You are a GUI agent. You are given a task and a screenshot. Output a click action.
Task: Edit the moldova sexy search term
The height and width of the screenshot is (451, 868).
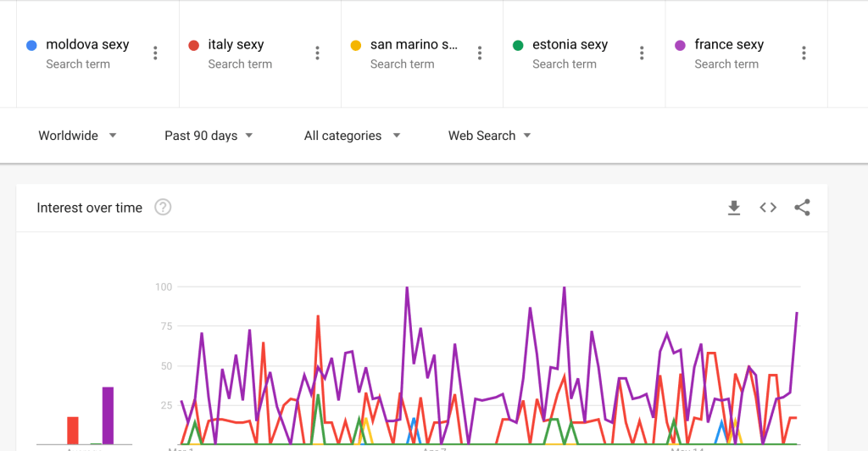87,45
